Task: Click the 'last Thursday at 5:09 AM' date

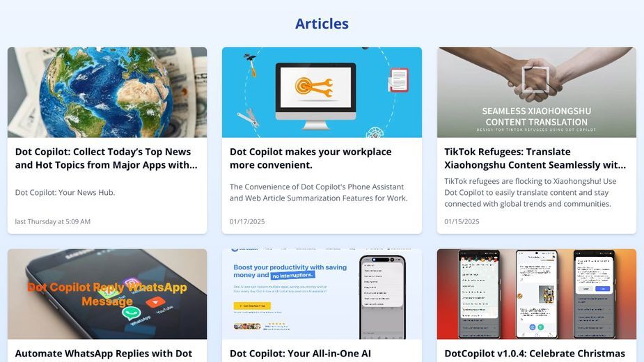Action: pos(53,221)
